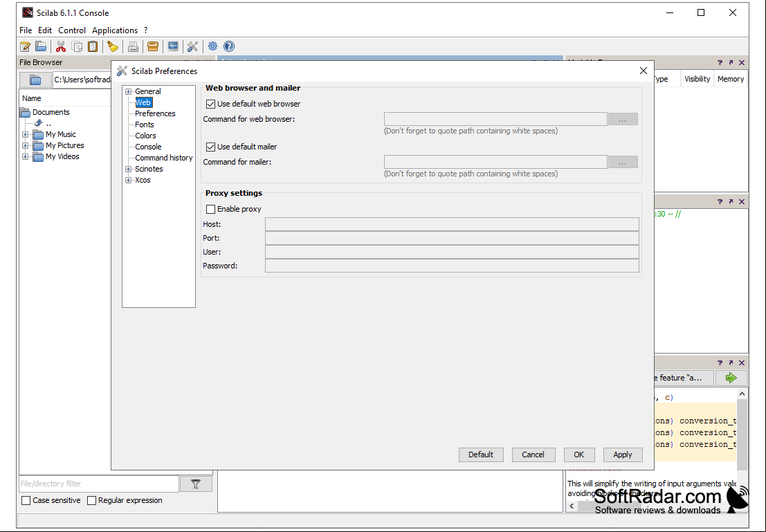766x532 pixels.
Task: Confirm preferences with OK
Action: click(x=579, y=455)
